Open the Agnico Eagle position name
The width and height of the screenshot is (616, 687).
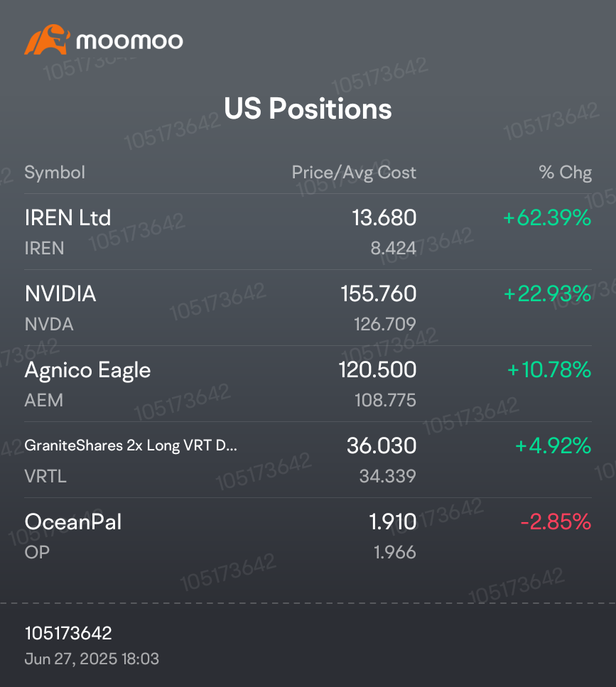point(87,370)
